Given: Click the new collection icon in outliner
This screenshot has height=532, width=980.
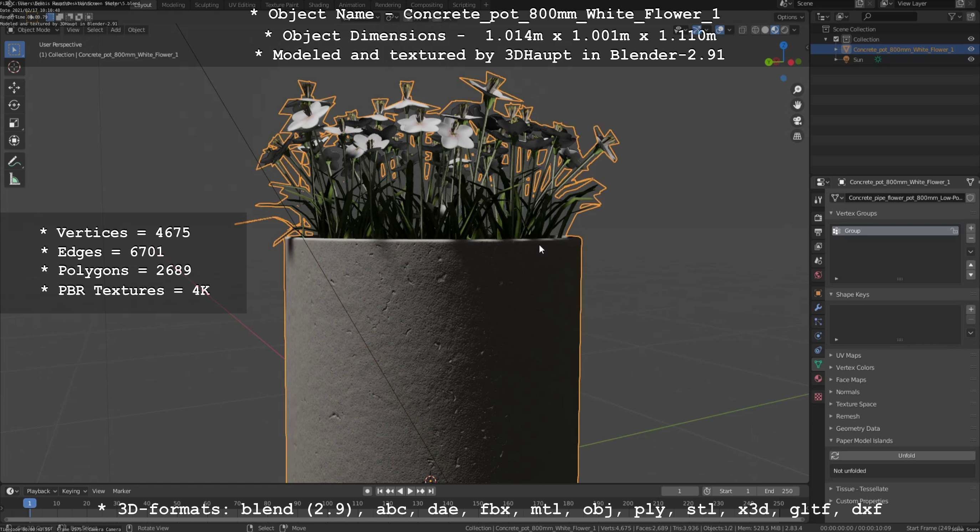Looking at the screenshot, I should click(x=971, y=16).
